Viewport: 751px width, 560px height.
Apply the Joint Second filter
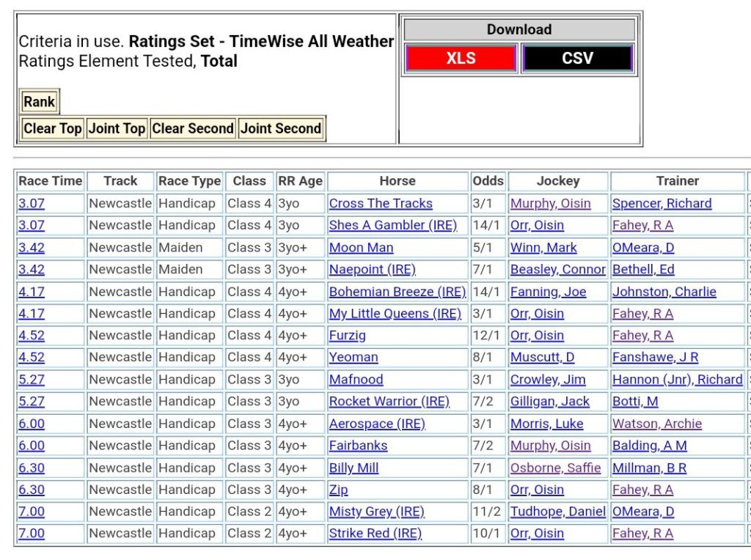281,128
